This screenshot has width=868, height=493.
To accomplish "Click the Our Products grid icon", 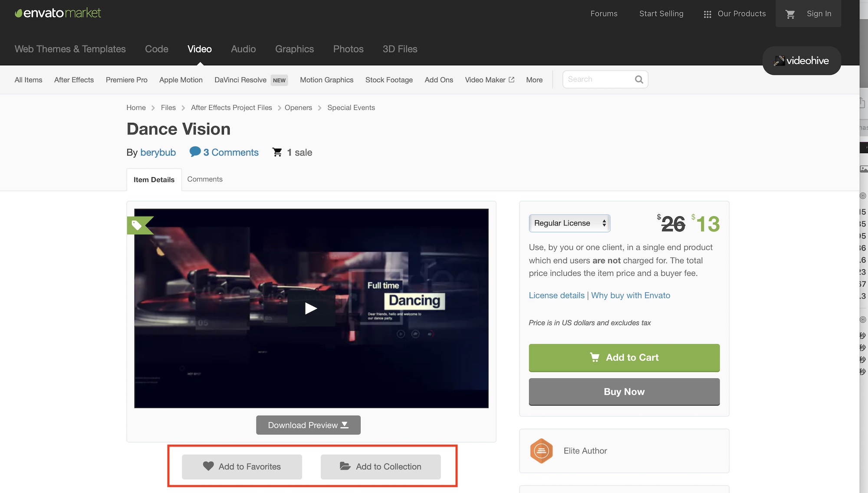I will point(707,14).
